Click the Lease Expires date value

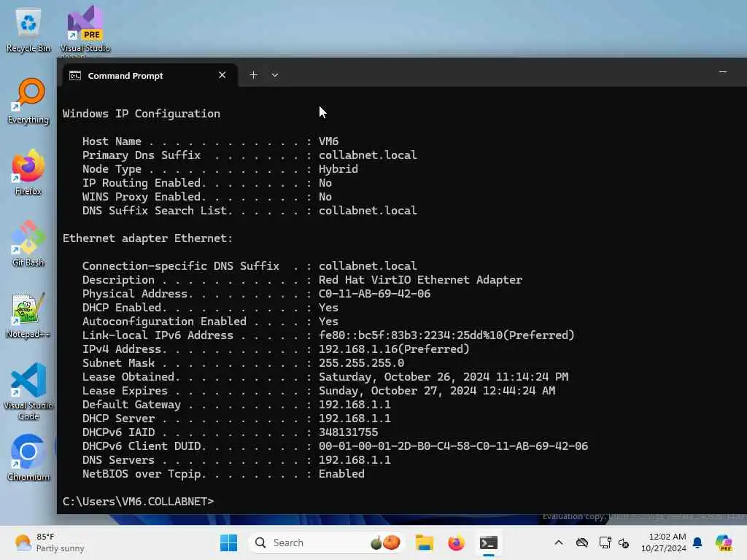[437, 391]
